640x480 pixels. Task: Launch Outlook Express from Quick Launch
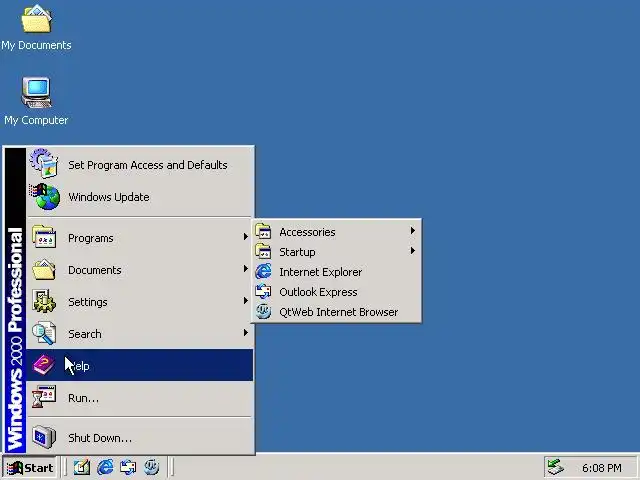tap(128, 467)
